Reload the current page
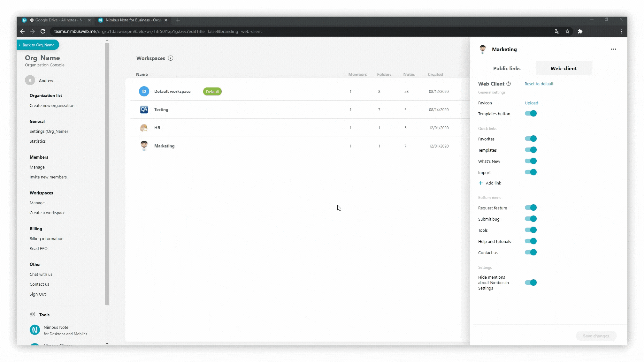 click(43, 31)
